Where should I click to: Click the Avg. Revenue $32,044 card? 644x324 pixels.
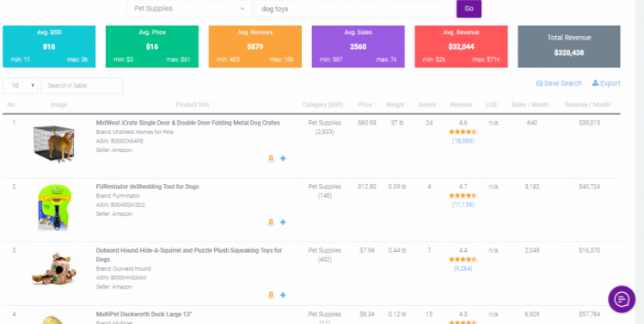coord(461,46)
